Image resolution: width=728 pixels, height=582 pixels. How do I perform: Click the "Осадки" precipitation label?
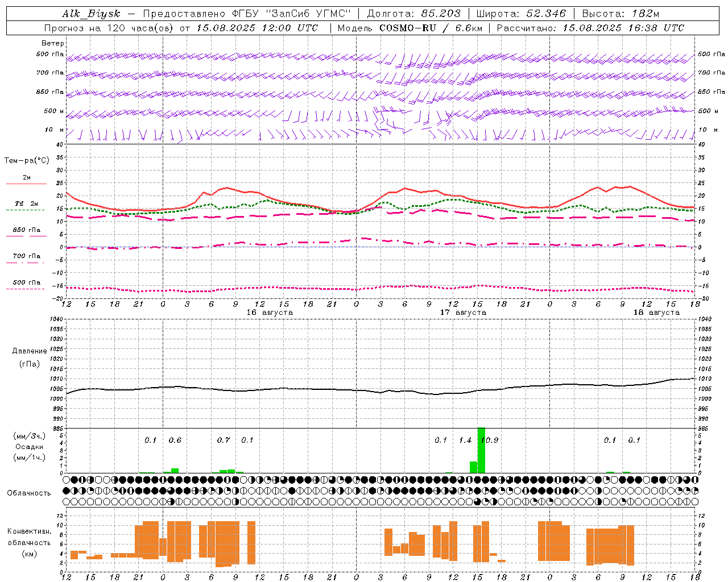(x=29, y=447)
